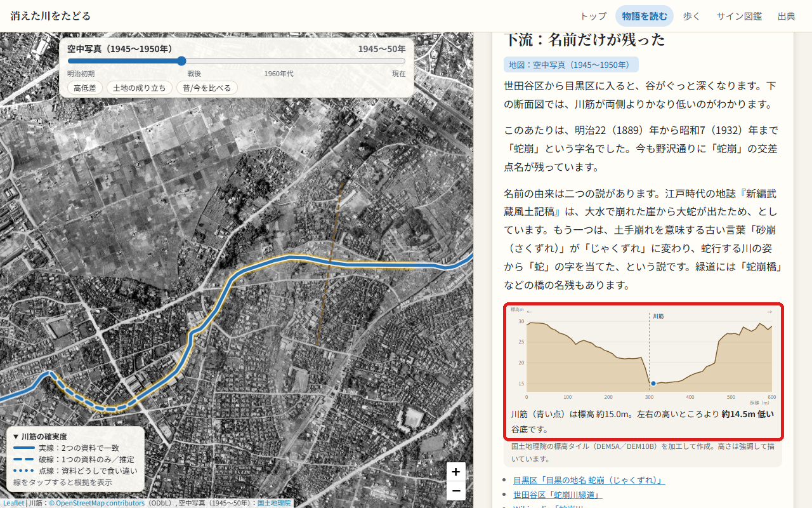The image size is (812, 508).
Task: Enable the 昔/今を比べる compare mode
Action: pos(207,88)
